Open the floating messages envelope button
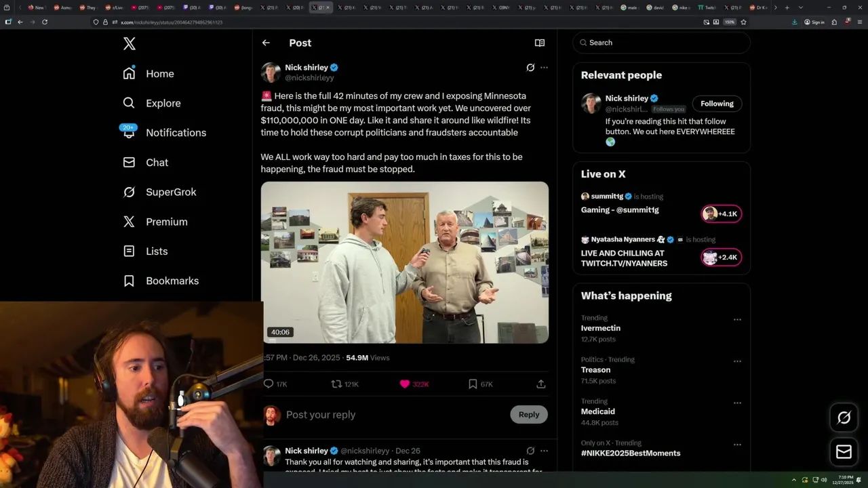Screen dimensions: 868x488 click(x=844, y=452)
